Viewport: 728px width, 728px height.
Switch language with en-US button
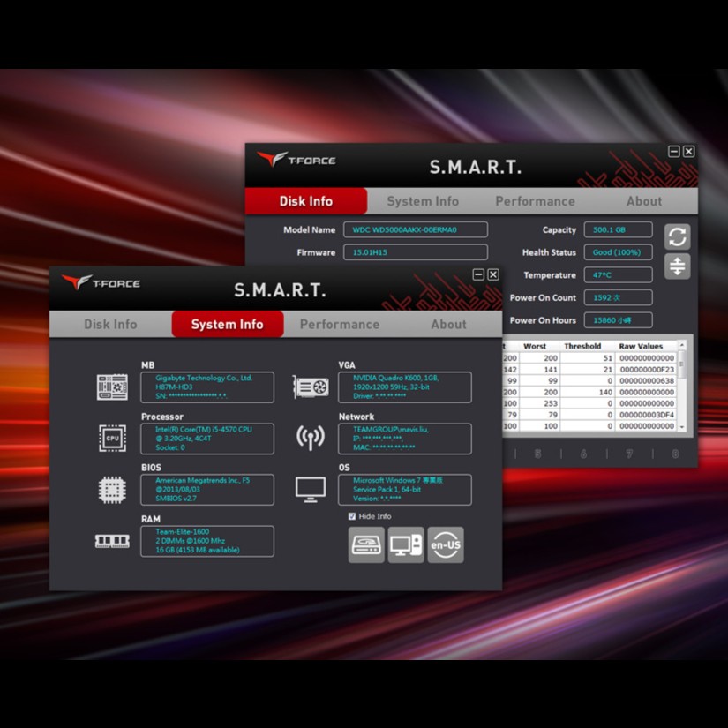[446, 544]
